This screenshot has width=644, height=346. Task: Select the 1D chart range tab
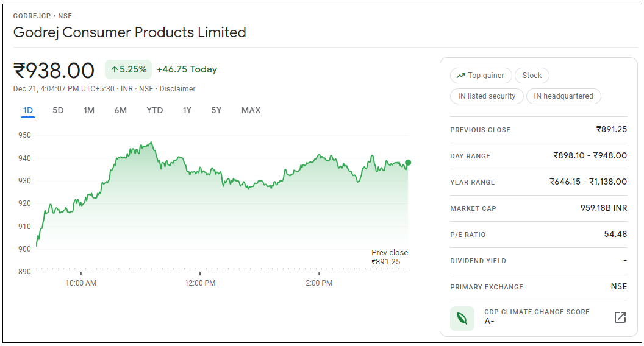[x=28, y=110]
